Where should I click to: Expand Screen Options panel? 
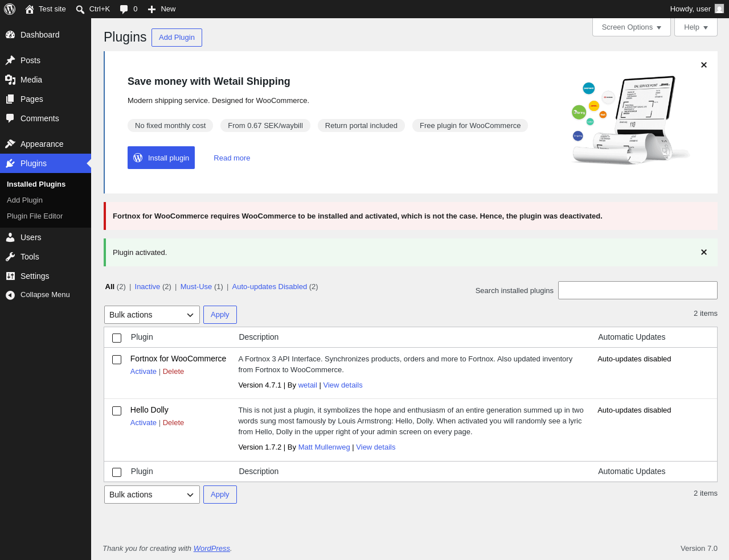(x=632, y=27)
